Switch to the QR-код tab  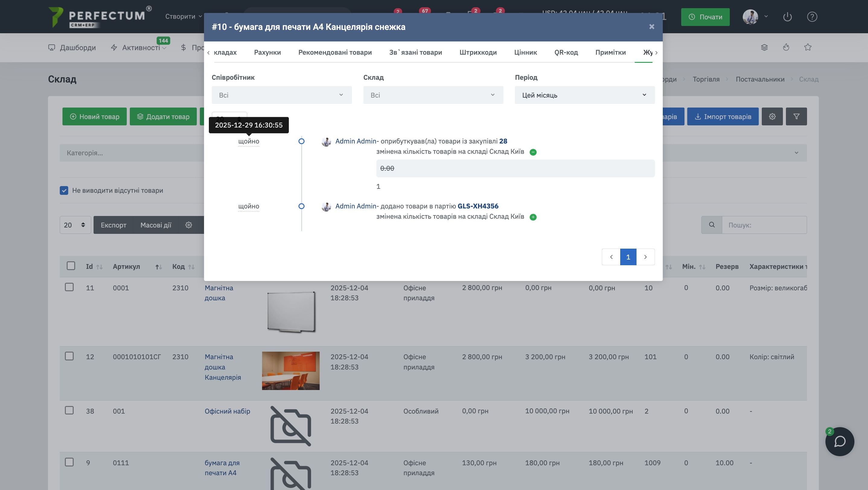(566, 52)
